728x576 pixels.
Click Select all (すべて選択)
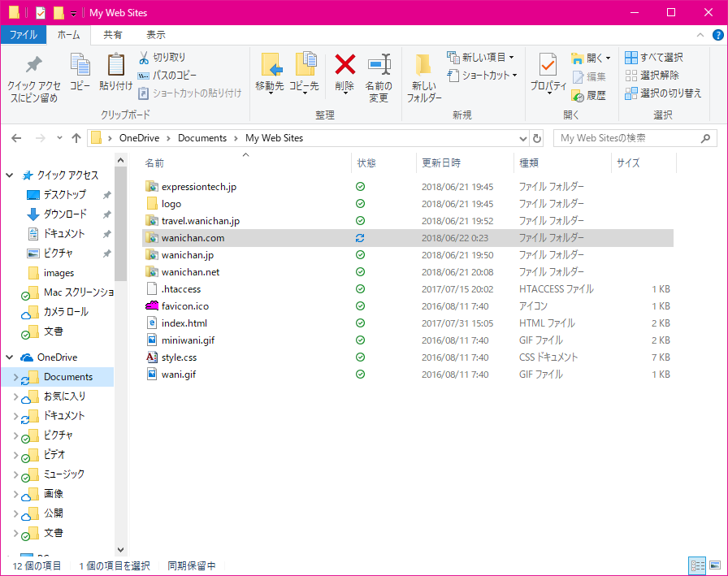(654, 58)
